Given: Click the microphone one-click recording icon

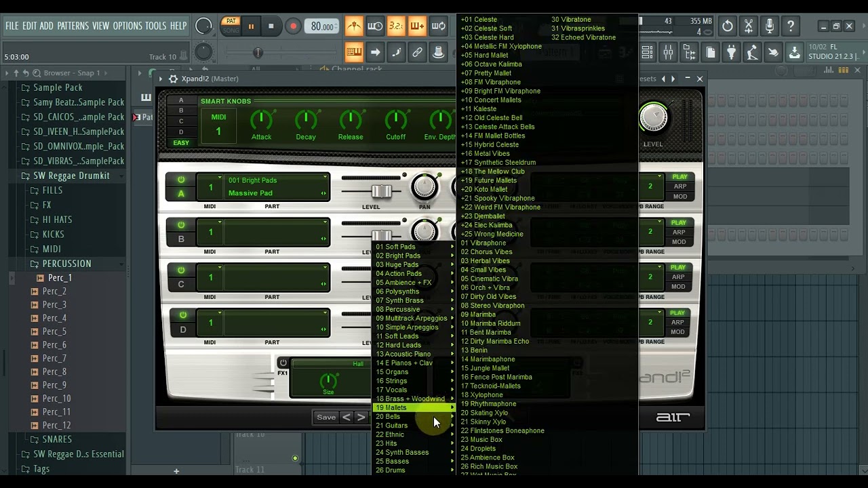Looking at the screenshot, I should tap(770, 26).
